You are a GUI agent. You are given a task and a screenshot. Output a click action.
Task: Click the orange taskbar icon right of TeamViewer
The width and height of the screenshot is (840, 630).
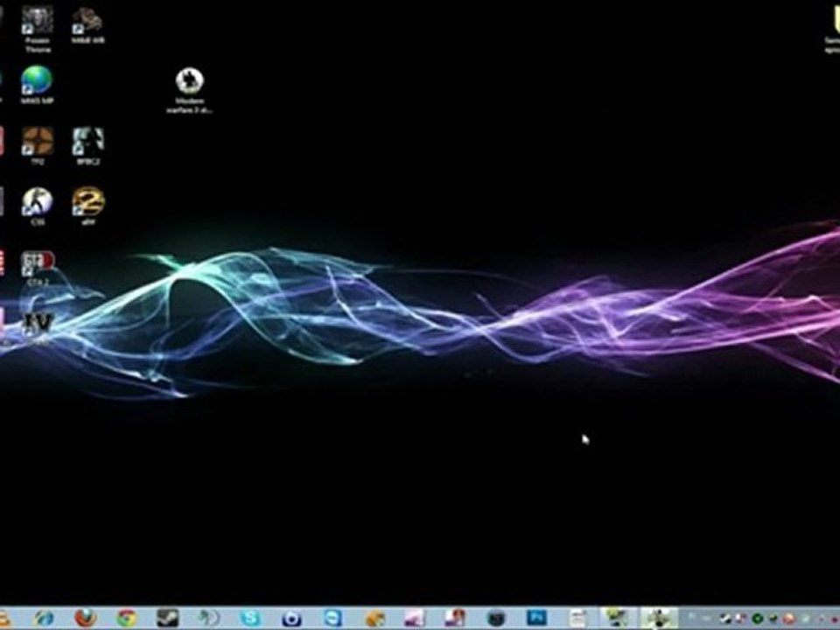tap(375, 619)
